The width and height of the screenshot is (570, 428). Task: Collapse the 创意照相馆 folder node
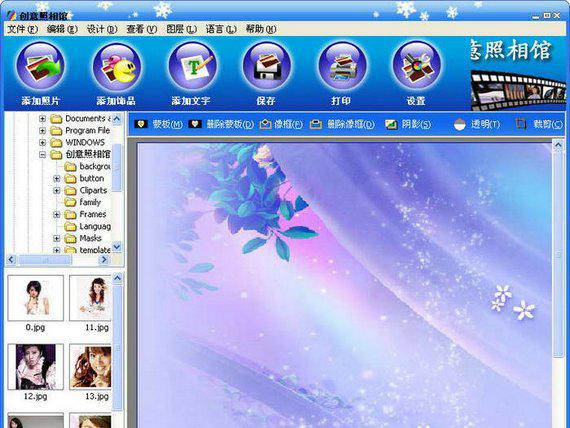pos(42,155)
